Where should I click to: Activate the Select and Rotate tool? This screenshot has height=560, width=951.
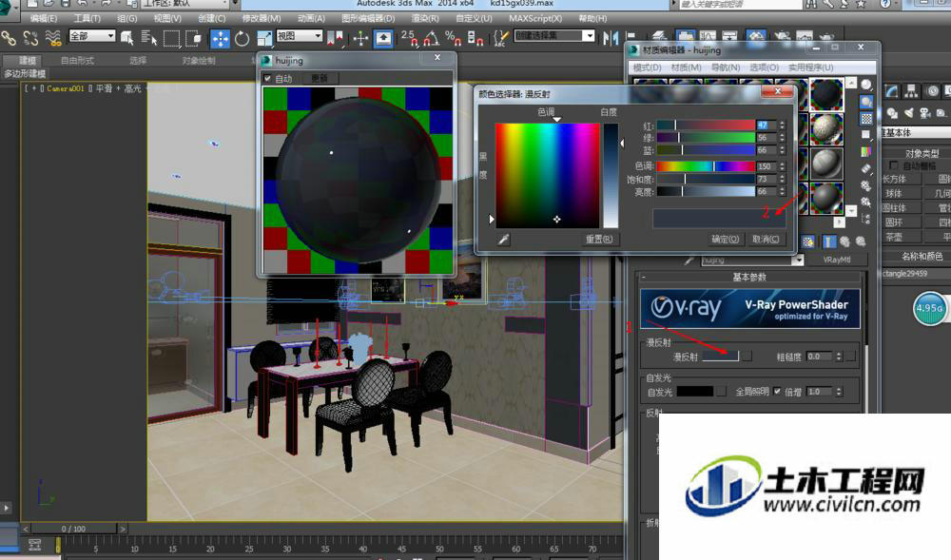242,39
